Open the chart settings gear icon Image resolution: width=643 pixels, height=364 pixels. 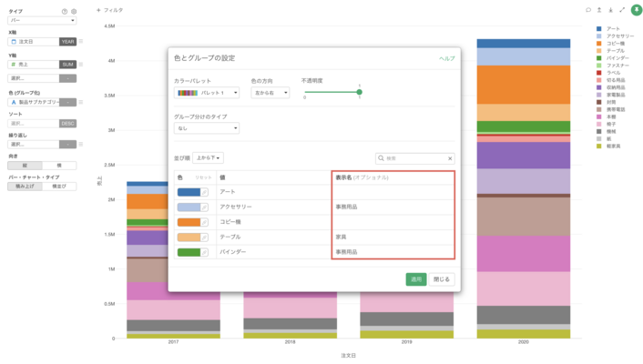[x=74, y=12]
